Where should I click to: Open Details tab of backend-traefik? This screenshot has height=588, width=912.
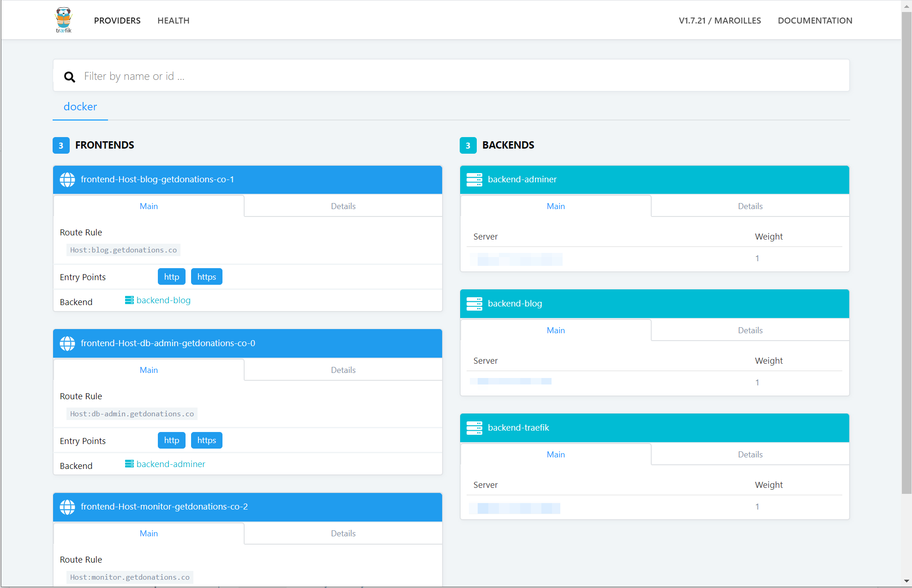pos(750,455)
